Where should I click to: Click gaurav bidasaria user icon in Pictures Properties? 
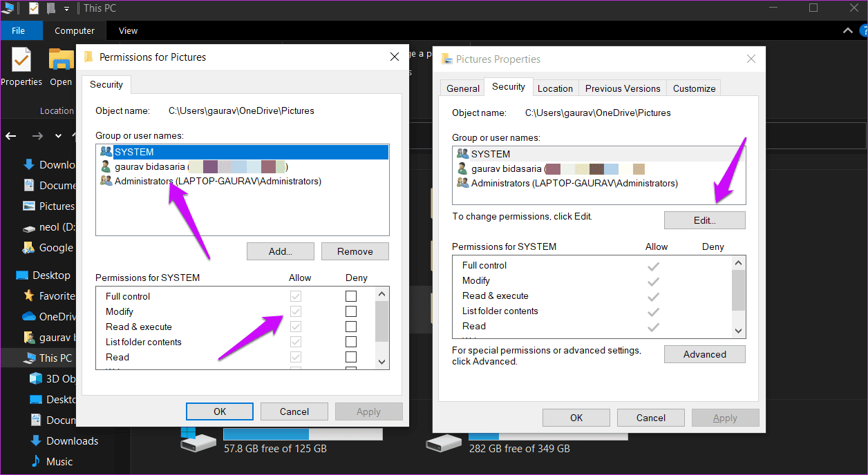pos(462,168)
